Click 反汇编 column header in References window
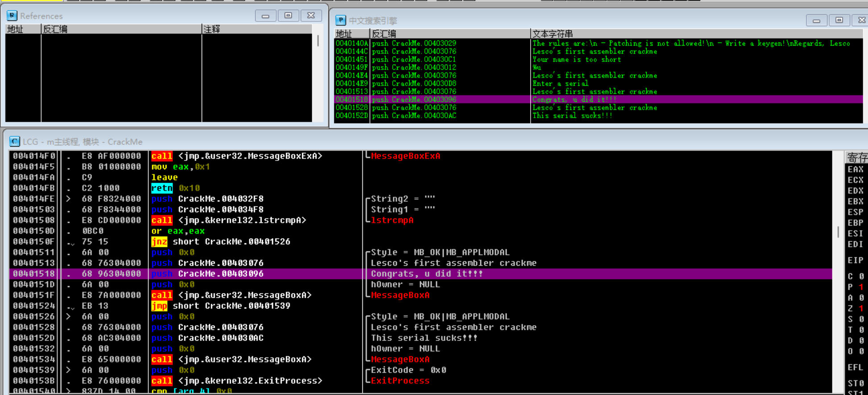The image size is (868, 395). click(x=121, y=29)
